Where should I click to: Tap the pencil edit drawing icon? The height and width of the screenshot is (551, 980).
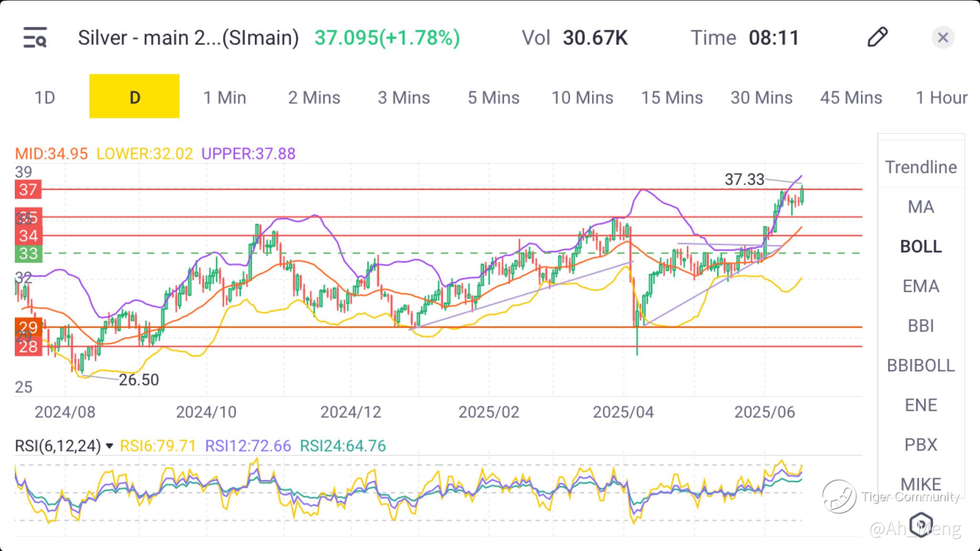(x=877, y=37)
